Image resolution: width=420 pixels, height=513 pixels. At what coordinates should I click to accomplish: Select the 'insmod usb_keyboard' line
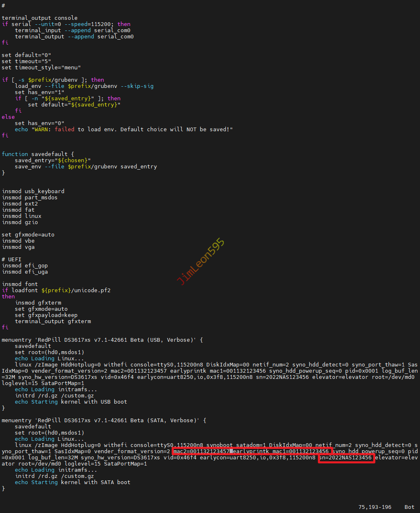[33, 191]
